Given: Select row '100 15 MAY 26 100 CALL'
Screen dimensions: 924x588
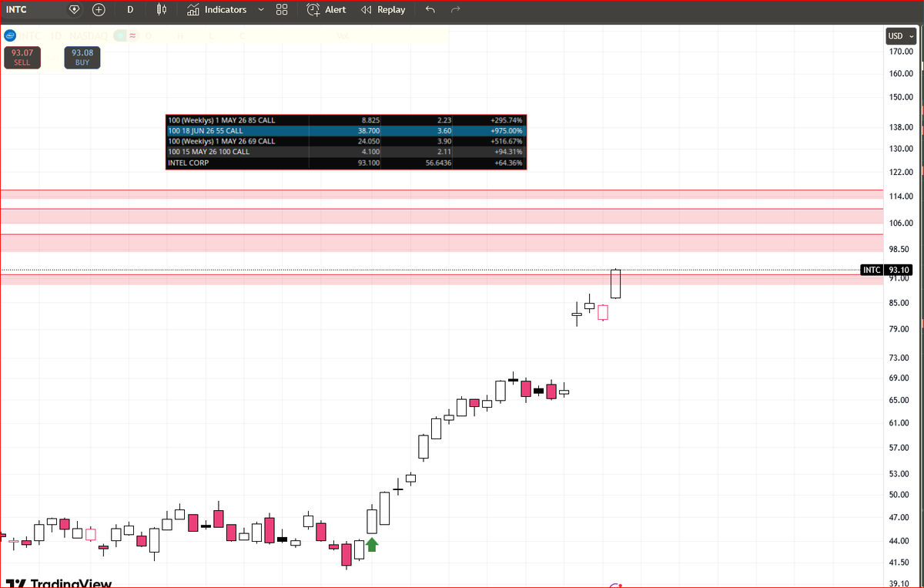Looking at the screenshot, I should [x=346, y=153].
